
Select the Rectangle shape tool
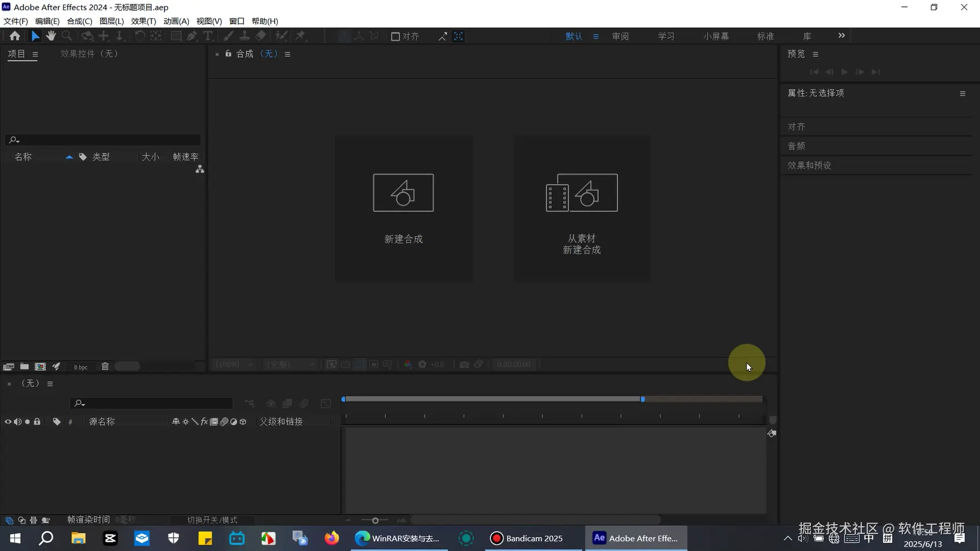[176, 36]
